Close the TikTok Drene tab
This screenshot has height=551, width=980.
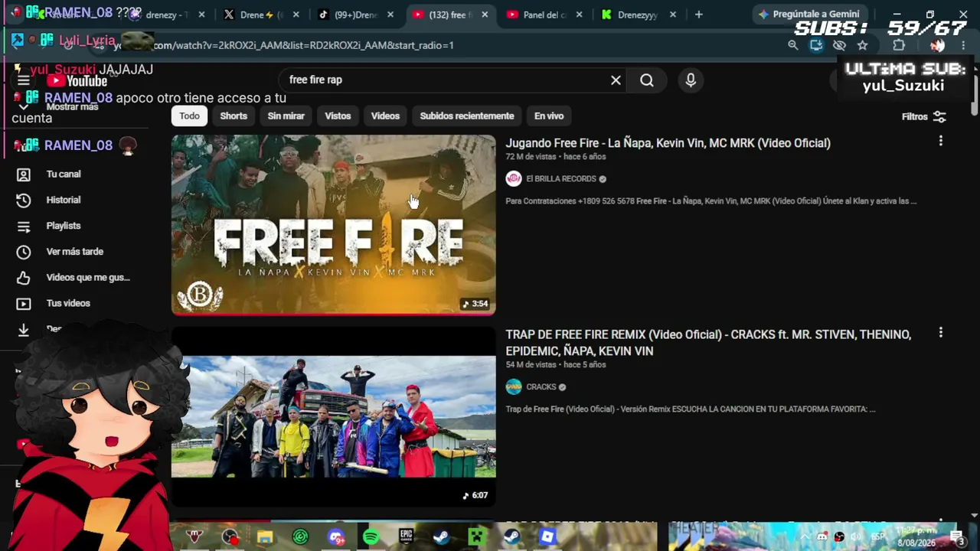pos(390,15)
